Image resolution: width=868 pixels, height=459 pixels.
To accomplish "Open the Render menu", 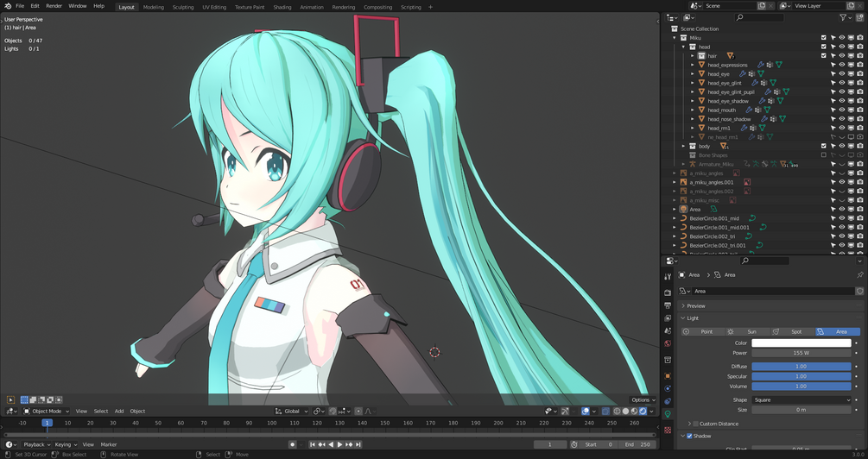I will pos(54,6).
